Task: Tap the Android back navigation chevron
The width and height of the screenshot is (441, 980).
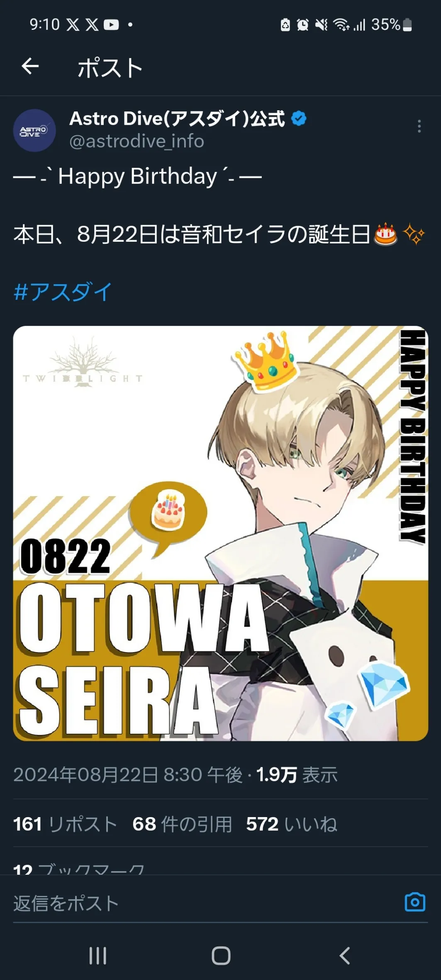Action: coord(344,956)
